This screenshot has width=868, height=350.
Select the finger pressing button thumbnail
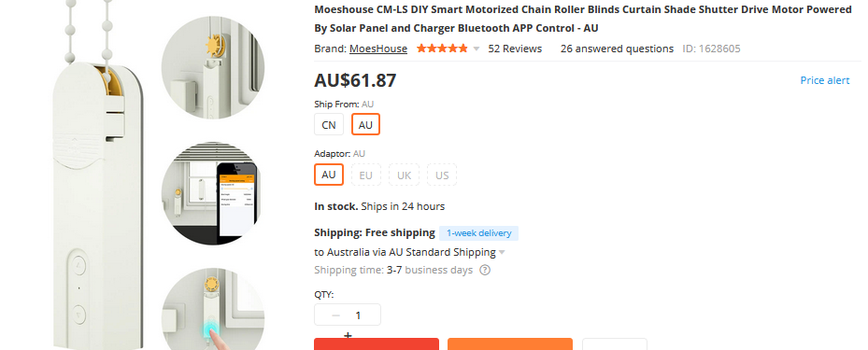point(213,311)
